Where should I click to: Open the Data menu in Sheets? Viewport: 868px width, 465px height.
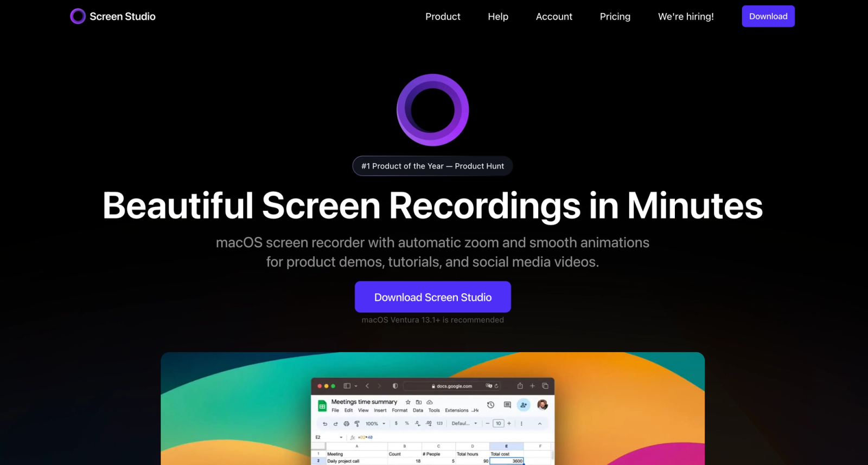pyautogui.click(x=418, y=410)
